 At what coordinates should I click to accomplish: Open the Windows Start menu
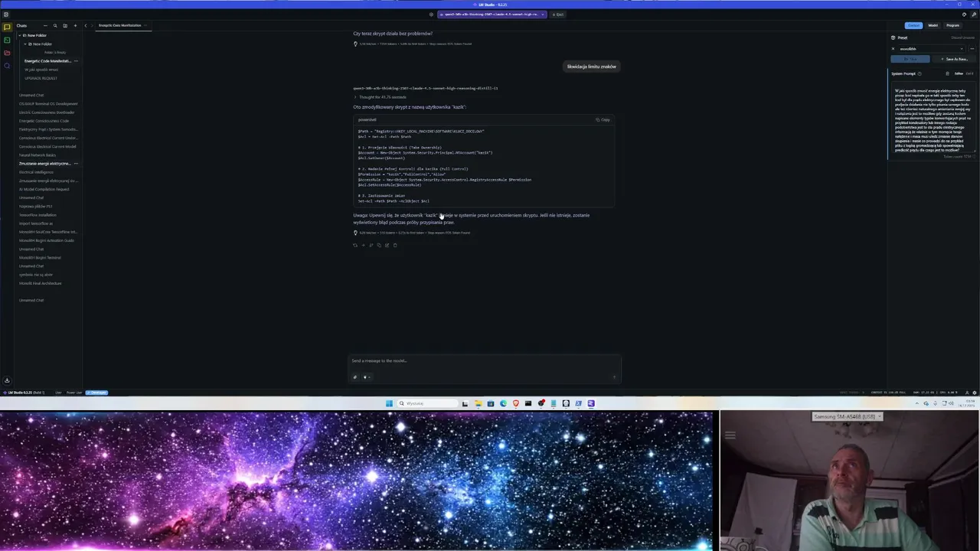(389, 403)
